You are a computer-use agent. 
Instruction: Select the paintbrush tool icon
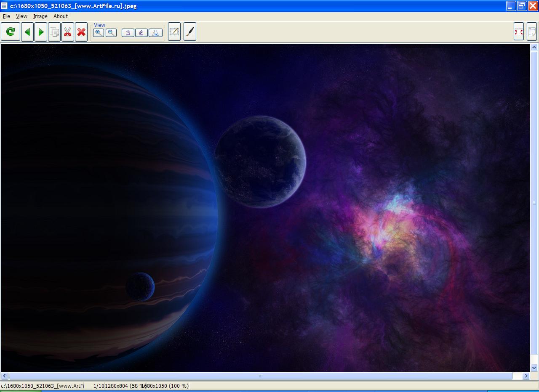pyautogui.click(x=190, y=32)
